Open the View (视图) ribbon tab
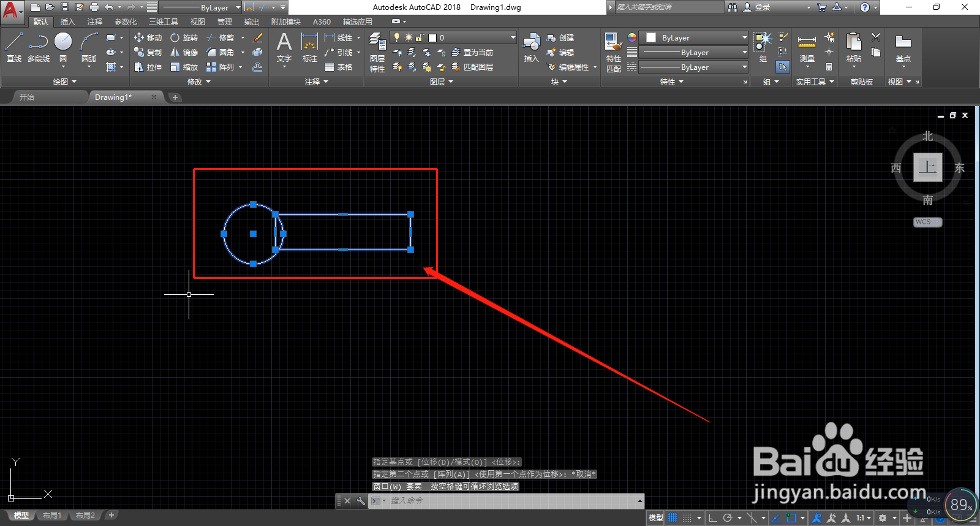This screenshot has width=980, height=526. tap(197, 21)
